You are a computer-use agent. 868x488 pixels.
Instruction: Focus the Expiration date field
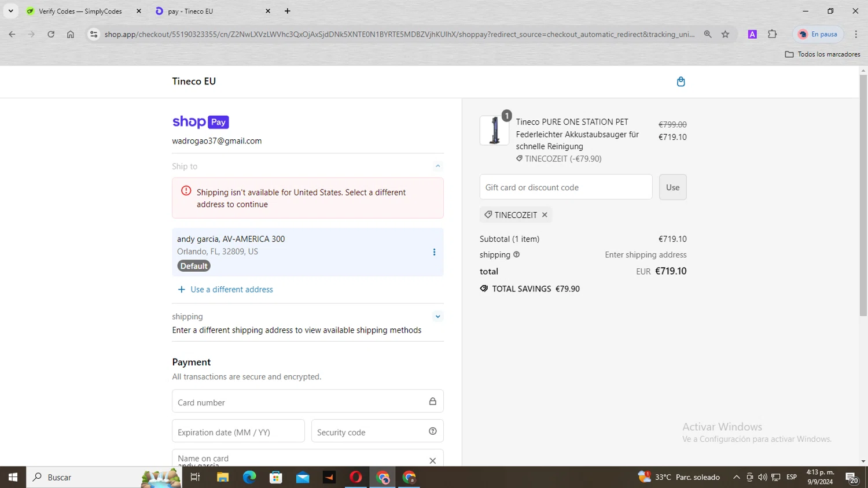[x=238, y=431]
